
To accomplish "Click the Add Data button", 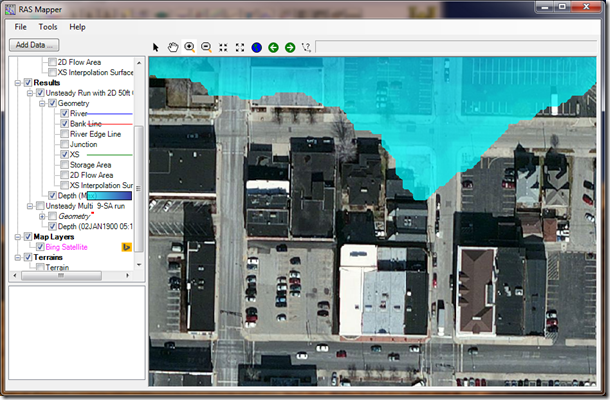I will (34, 45).
